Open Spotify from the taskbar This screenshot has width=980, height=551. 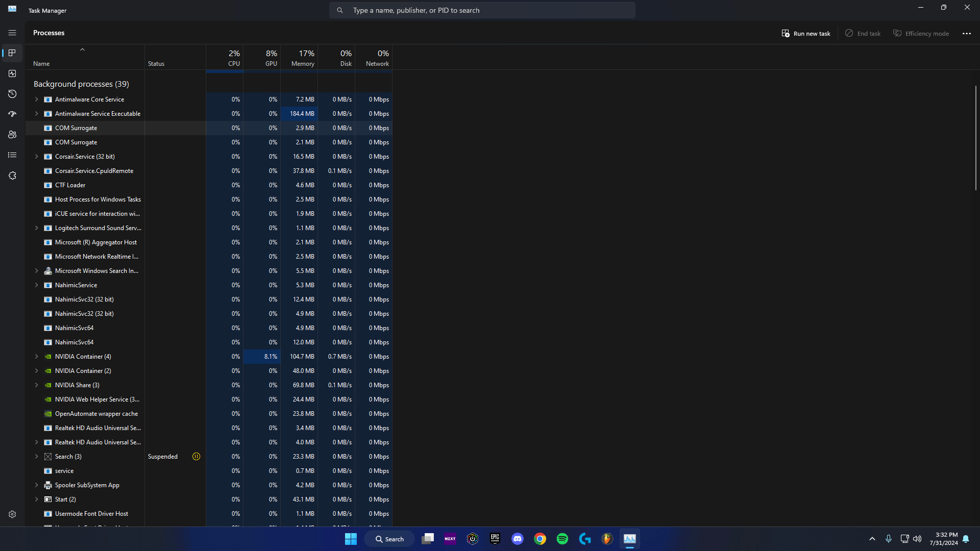[562, 539]
